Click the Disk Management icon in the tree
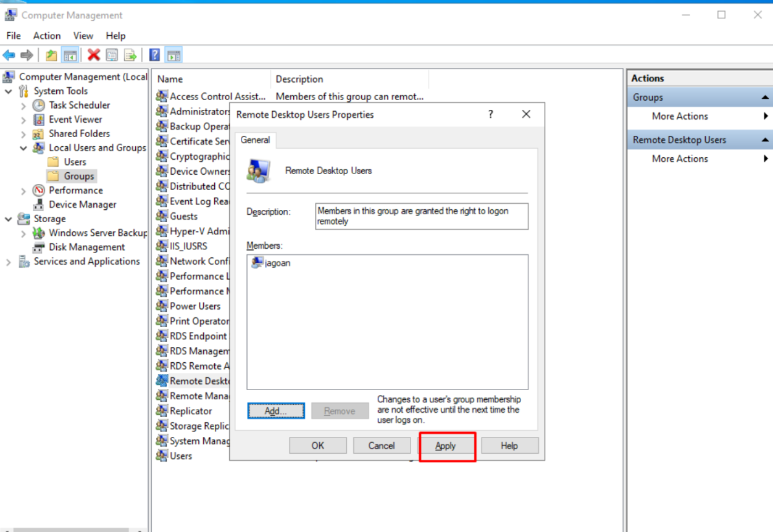This screenshot has width=773, height=532. 39,247
